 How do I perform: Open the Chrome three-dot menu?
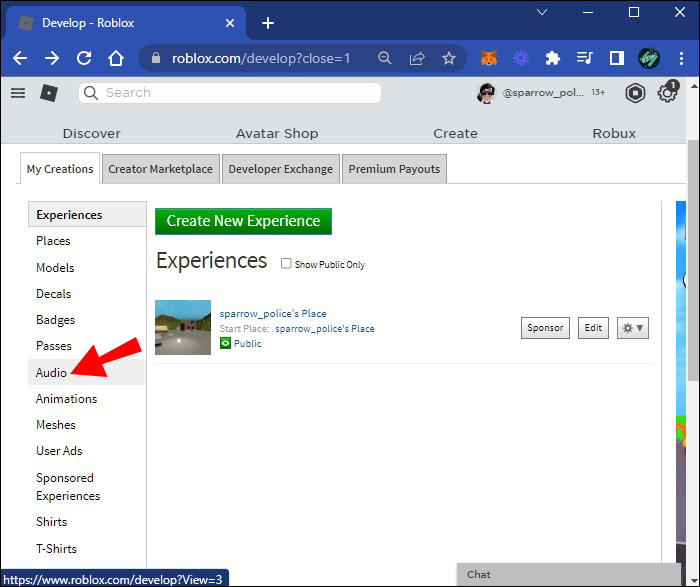tap(681, 58)
